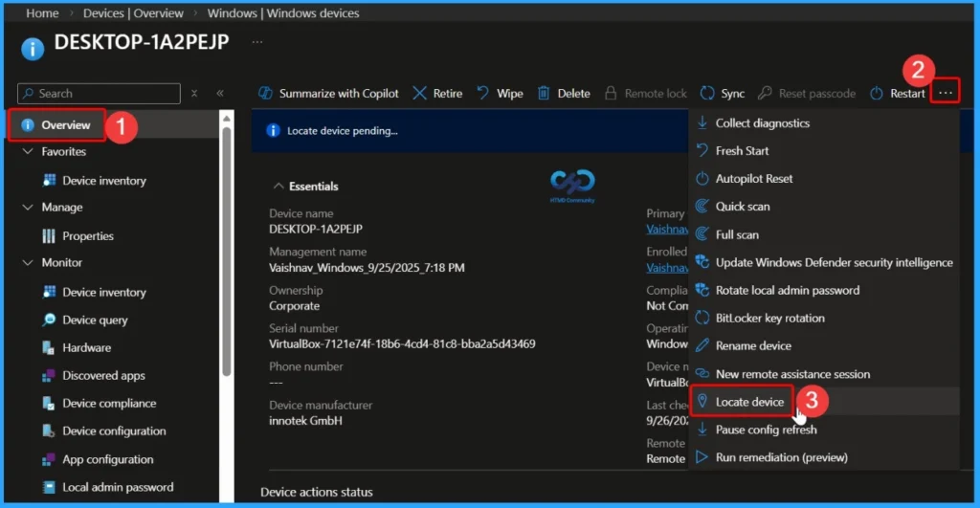Go to Home breadcrumb

click(42, 13)
